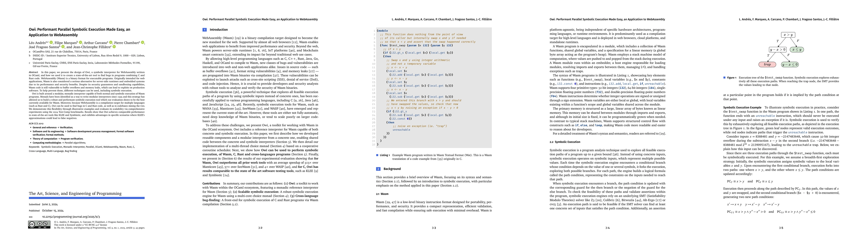Click the 'Introduction' section heading

coord(219,30)
